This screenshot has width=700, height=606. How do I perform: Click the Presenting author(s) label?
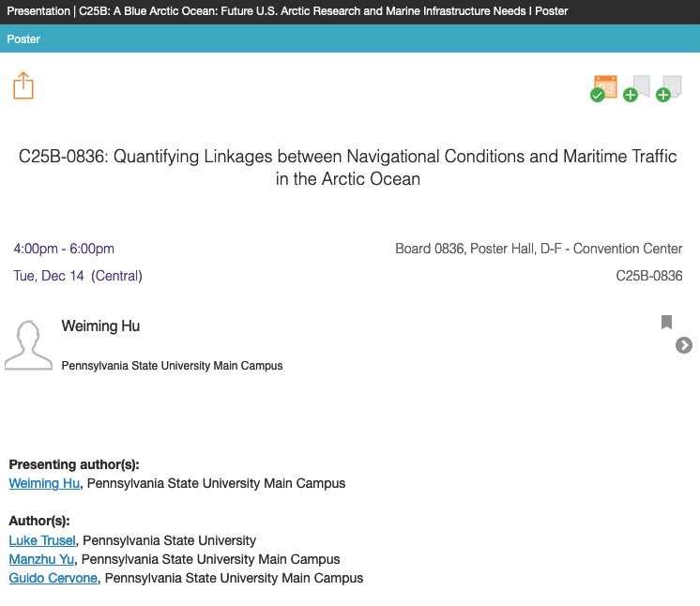pyautogui.click(x=74, y=464)
